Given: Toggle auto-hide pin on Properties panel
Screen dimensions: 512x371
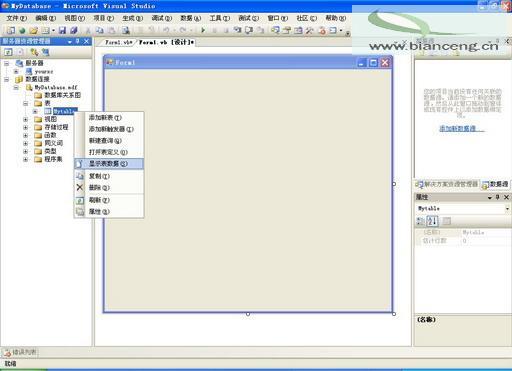Looking at the screenshot, I should click(497, 197).
